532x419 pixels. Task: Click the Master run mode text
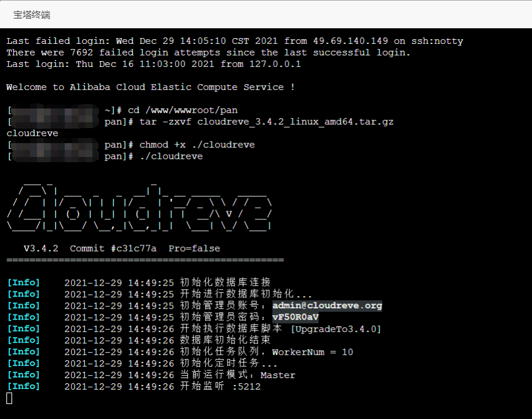(x=278, y=375)
